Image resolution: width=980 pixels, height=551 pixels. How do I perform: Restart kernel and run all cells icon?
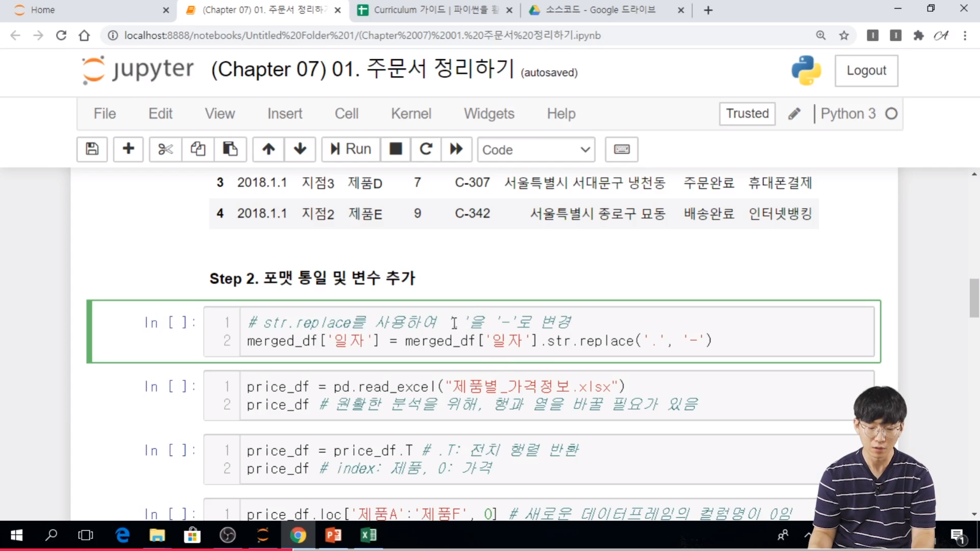(x=456, y=149)
